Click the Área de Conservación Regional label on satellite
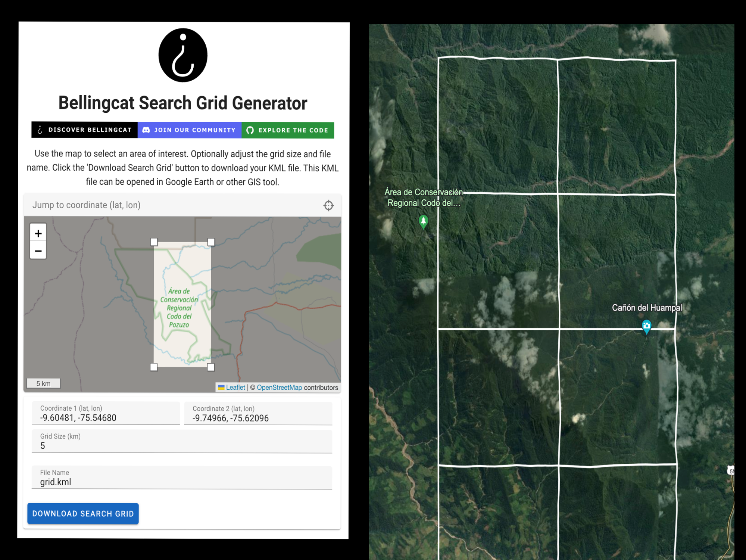 pos(424,197)
